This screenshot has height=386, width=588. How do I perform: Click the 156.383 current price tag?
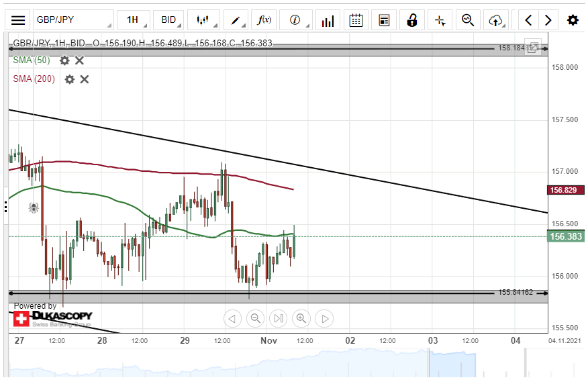[566, 236]
